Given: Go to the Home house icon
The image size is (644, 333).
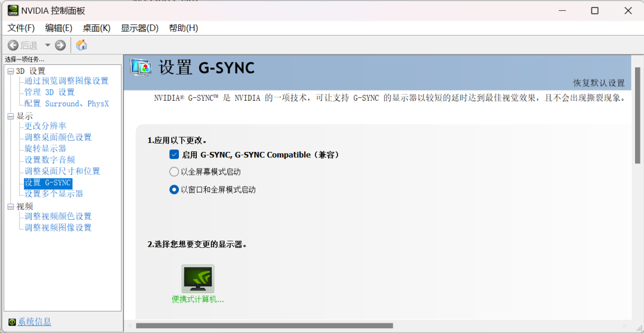Looking at the screenshot, I should click(82, 45).
